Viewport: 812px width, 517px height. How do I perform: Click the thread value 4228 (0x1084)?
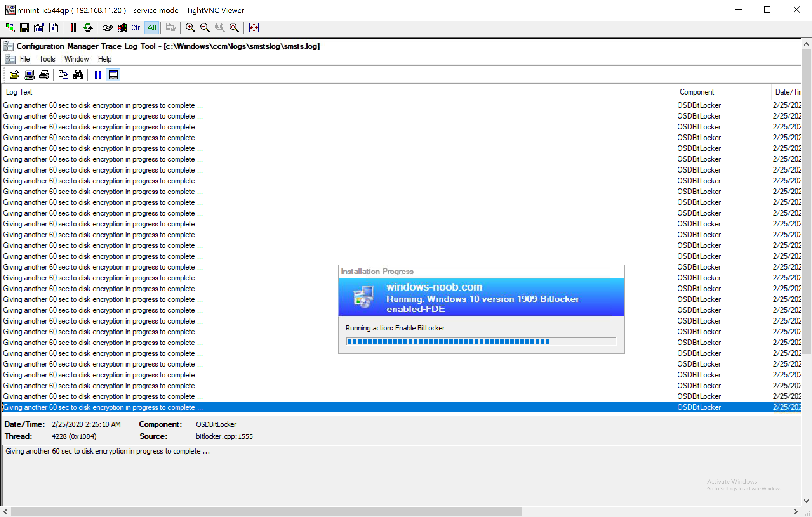click(x=74, y=437)
